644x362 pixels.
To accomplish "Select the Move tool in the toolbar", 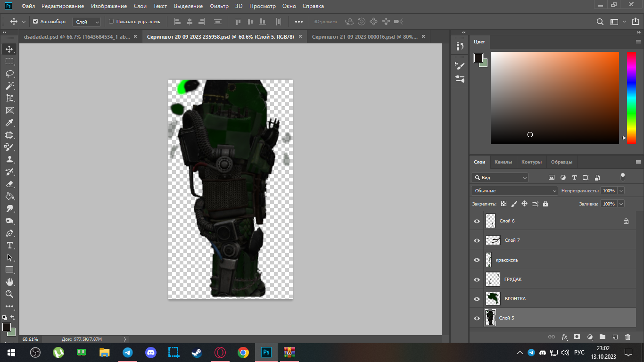I will (9, 49).
